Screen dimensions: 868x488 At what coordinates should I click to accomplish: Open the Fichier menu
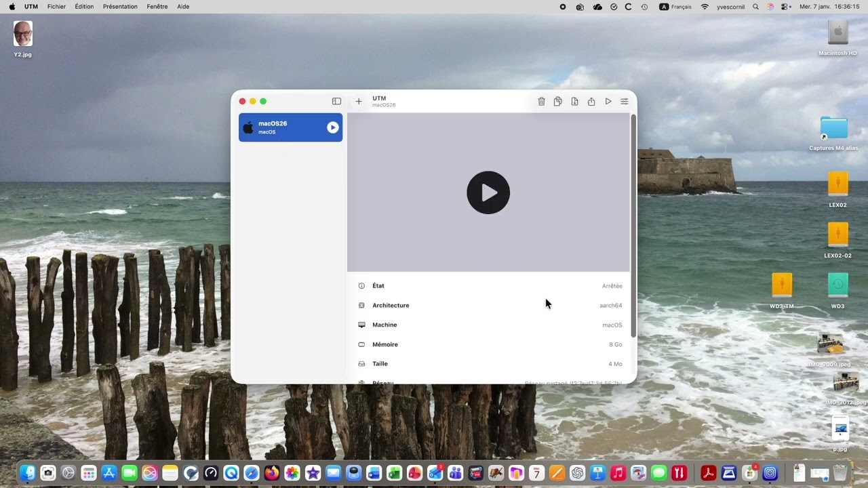tap(57, 7)
